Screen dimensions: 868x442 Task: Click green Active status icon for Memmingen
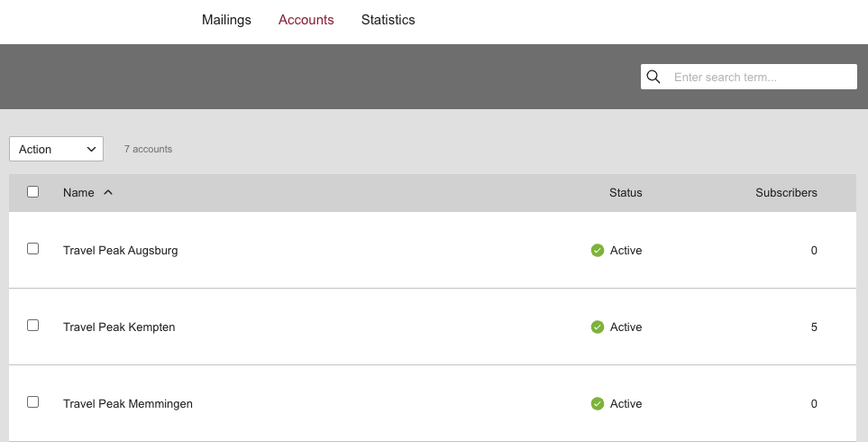coord(597,404)
